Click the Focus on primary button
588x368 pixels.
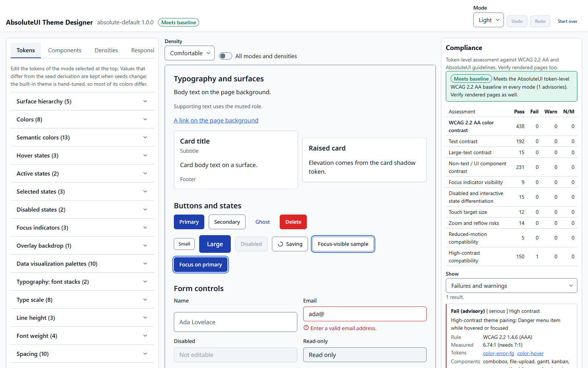[201, 265]
